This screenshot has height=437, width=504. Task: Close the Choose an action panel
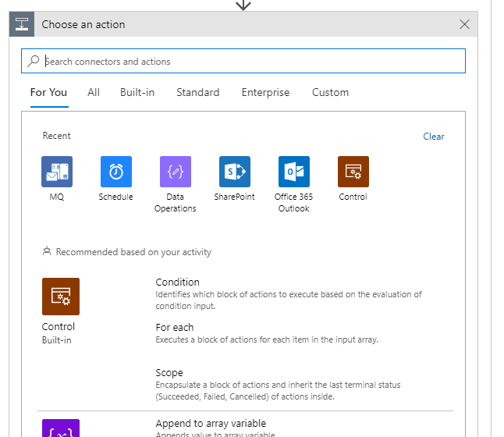pos(464,24)
